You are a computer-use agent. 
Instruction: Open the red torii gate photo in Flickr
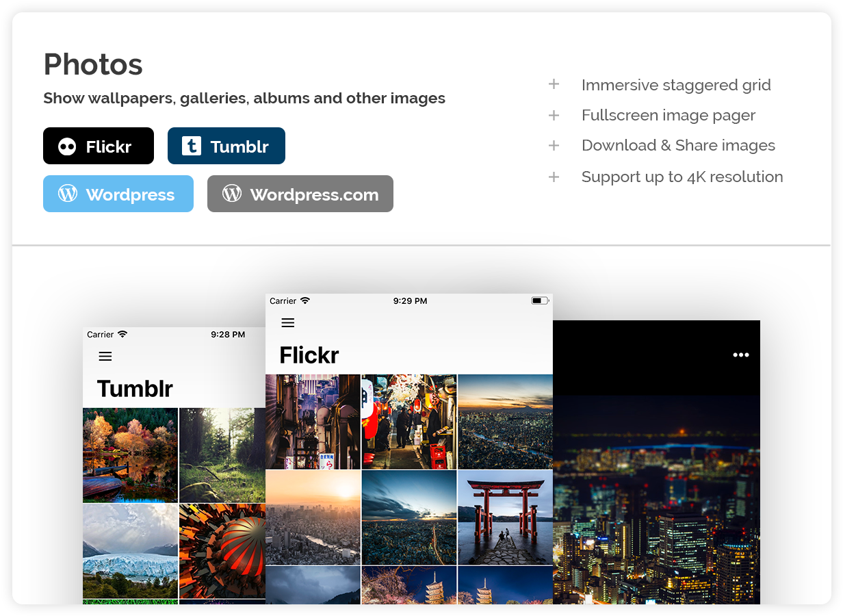pyautogui.click(x=505, y=517)
